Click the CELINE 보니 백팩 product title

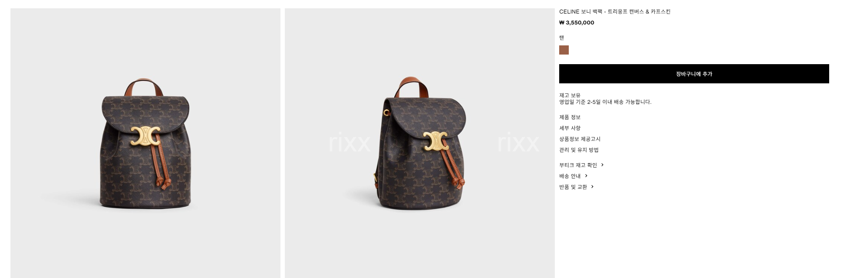[615, 12]
